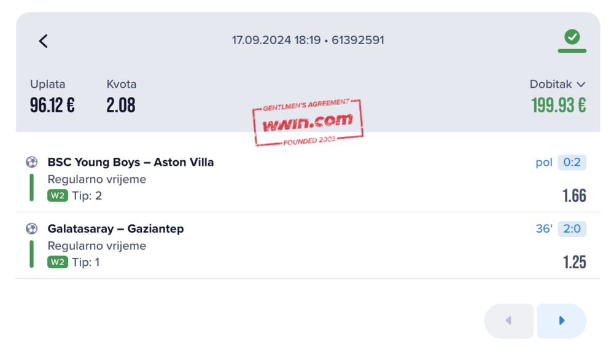614x364 pixels.
Task: Click green status bar beside Aston Villa bet
Action: tap(31, 187)
